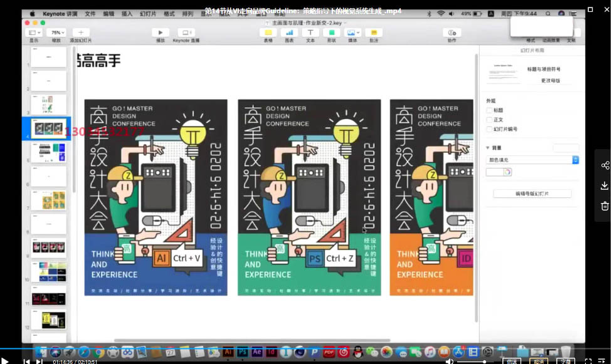612x364 pixels.
Task: Insert a chart with the 图表 icon
Action: click(289, 33)
